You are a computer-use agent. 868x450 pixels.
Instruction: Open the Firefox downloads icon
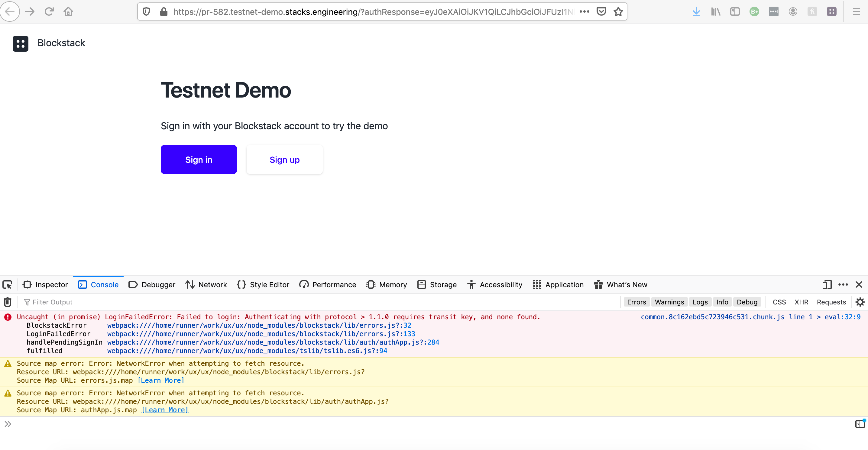[696, 11]
